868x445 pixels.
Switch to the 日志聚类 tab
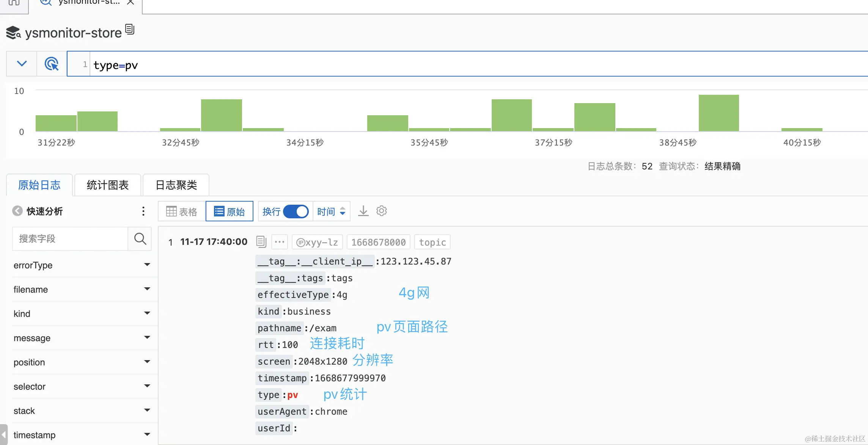176,185
